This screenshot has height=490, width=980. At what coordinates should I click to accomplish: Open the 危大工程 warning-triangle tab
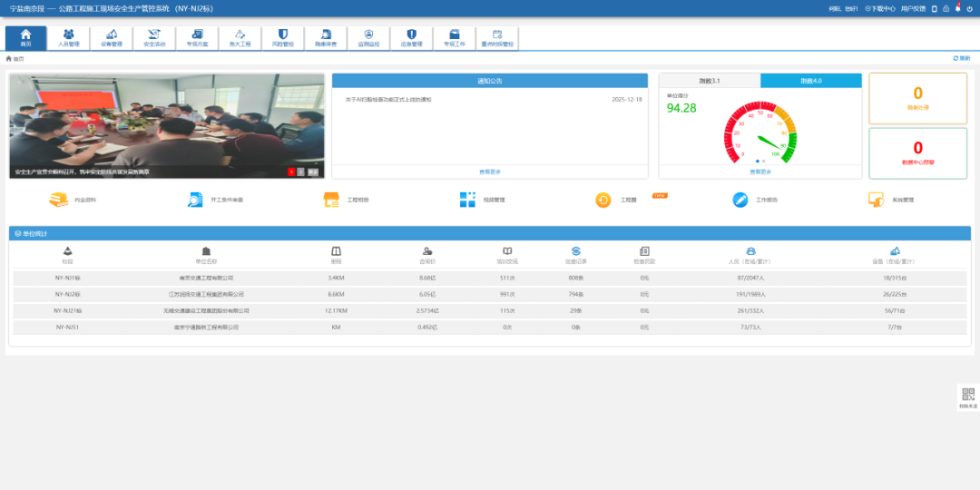(x=240, y=38)
